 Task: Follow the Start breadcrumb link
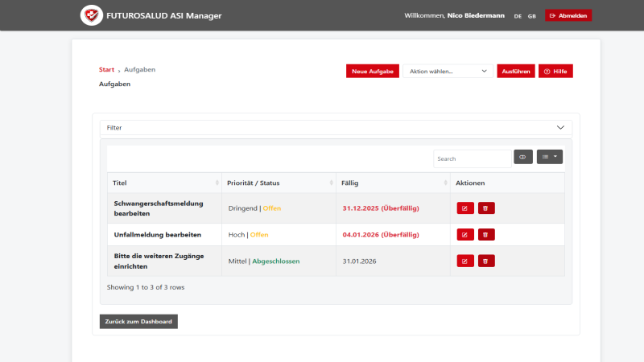click(106, 69)
